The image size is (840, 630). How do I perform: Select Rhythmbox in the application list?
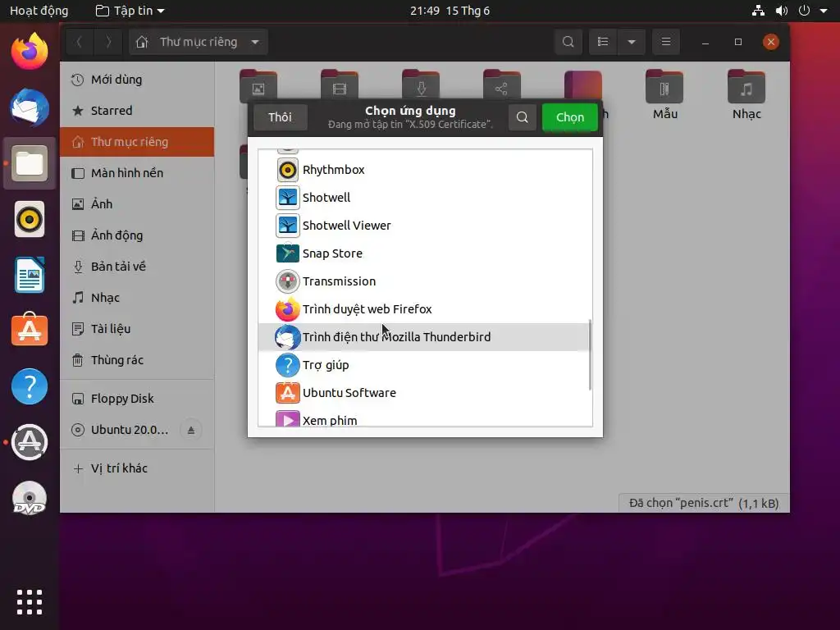point(424,170)
